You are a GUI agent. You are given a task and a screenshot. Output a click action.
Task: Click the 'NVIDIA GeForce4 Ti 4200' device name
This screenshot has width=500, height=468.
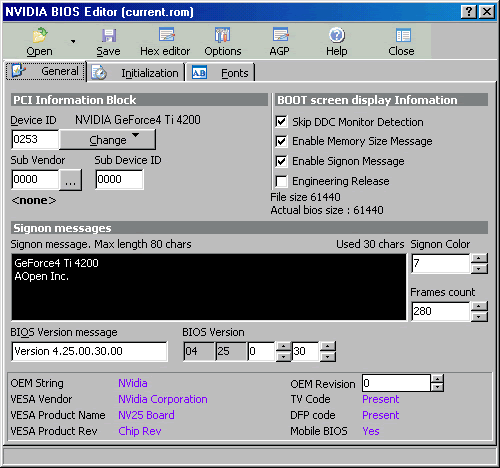coord(138,120)
